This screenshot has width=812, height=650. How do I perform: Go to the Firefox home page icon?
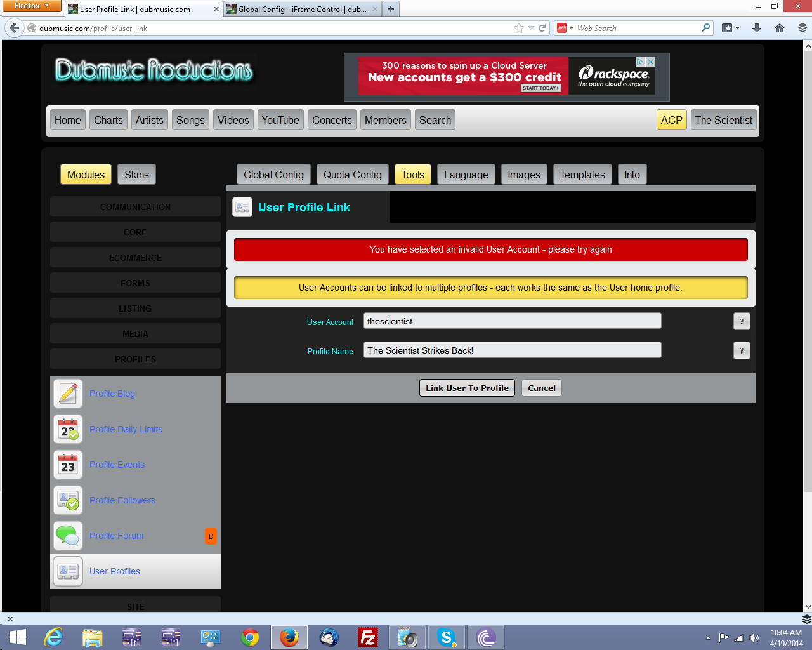(x=780, y=28)
